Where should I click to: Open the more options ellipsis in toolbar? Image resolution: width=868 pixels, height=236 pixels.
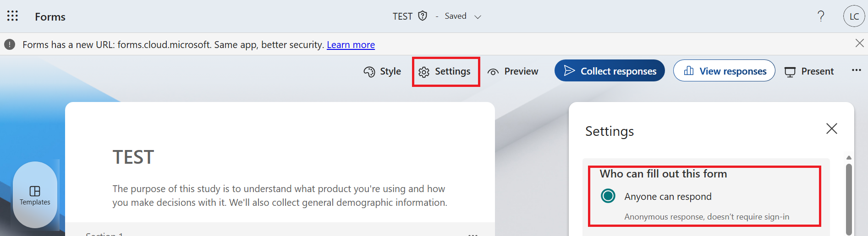coord(856,70)
